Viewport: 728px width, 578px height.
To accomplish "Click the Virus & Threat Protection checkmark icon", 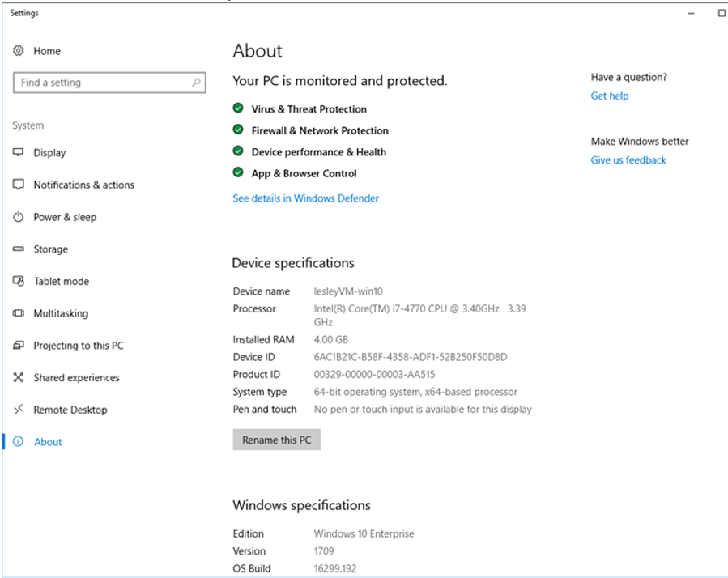I will (238, 108).
